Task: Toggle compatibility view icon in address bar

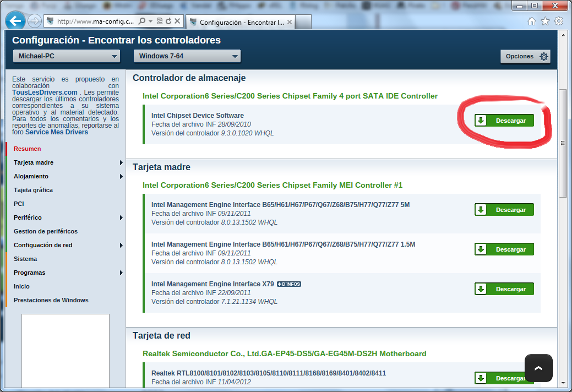Action: pyautogui.click(x=160, y=21)
